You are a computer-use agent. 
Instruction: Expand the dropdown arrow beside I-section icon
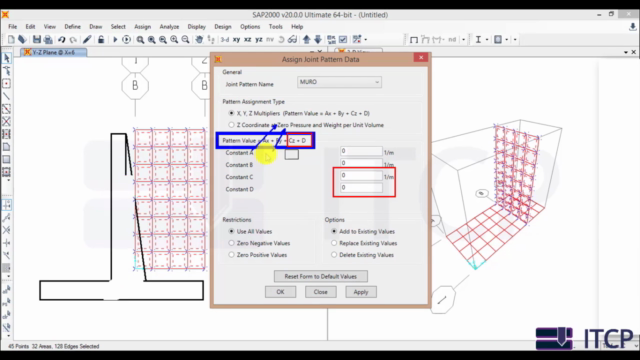[x=487, y=40]
